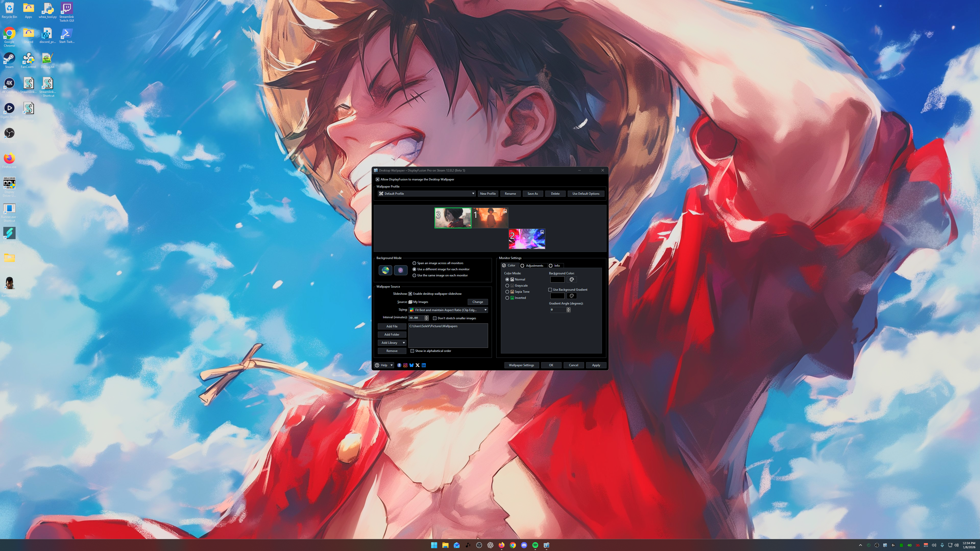Image resolution: width=980 pixels, height=551 pixels.
Task: Switch to the Adjustments tab
Action: click(x=532, y=265)
